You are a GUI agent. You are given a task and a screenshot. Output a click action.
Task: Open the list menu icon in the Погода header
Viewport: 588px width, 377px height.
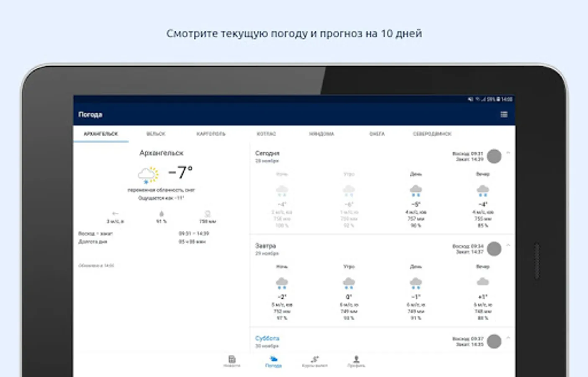click(504, 114)
